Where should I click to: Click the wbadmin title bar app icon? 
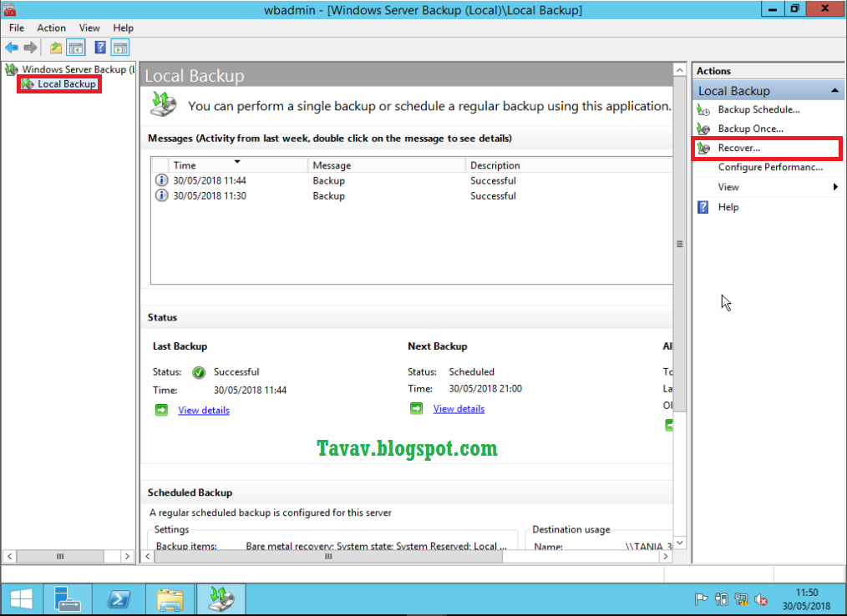[9, 9]
